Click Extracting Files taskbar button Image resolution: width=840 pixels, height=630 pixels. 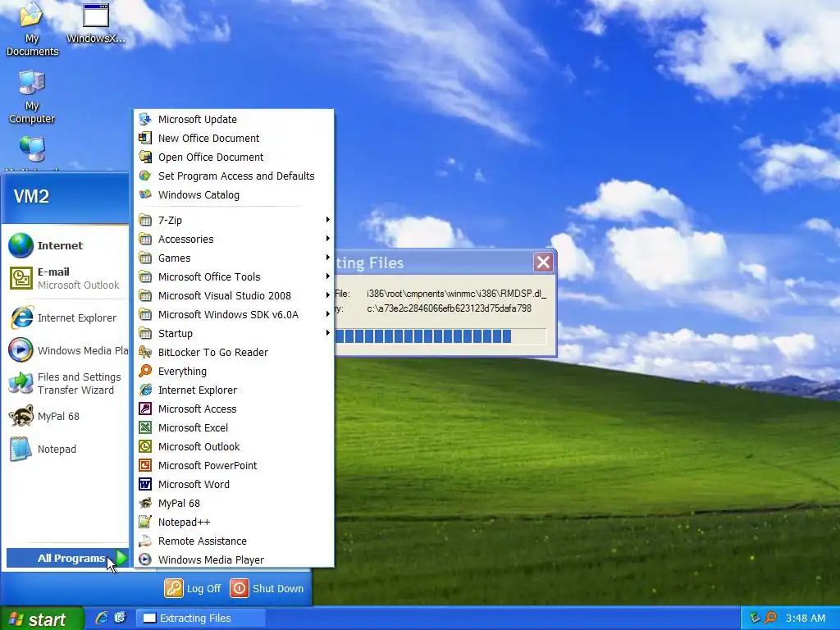pos(201,618)
